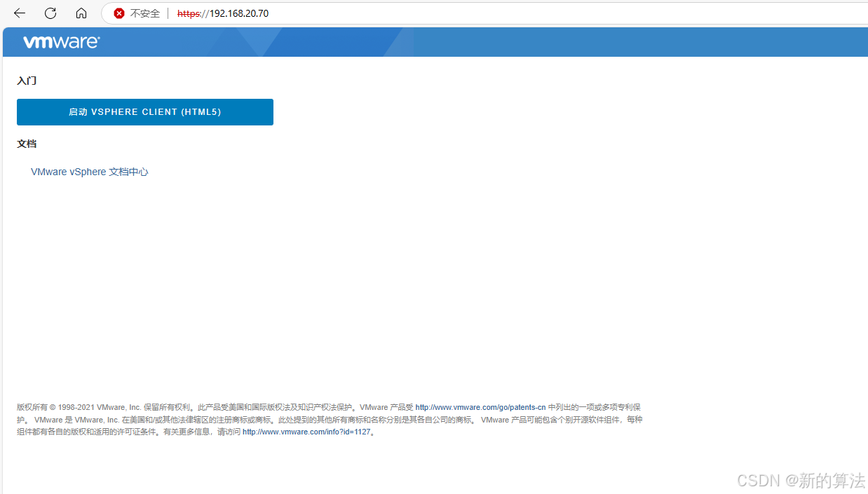Click the red not-secure warning icon

[x=119, y=13]
